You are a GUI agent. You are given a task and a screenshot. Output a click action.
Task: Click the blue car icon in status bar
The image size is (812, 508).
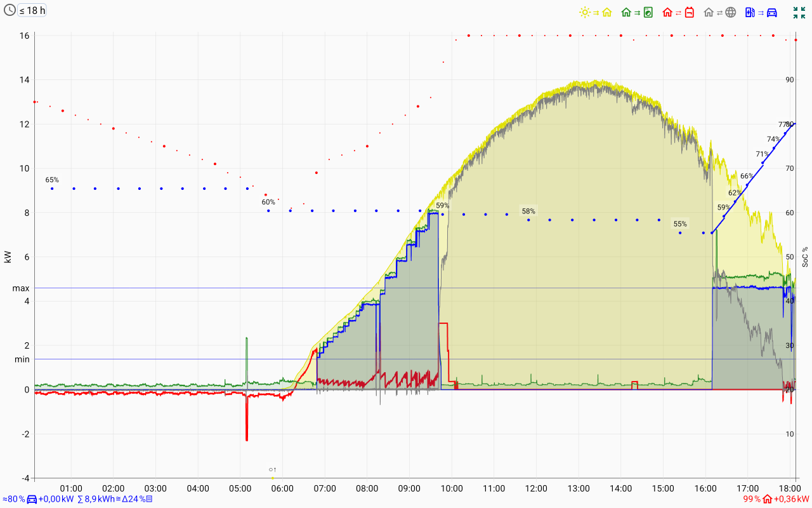[32, 499]
